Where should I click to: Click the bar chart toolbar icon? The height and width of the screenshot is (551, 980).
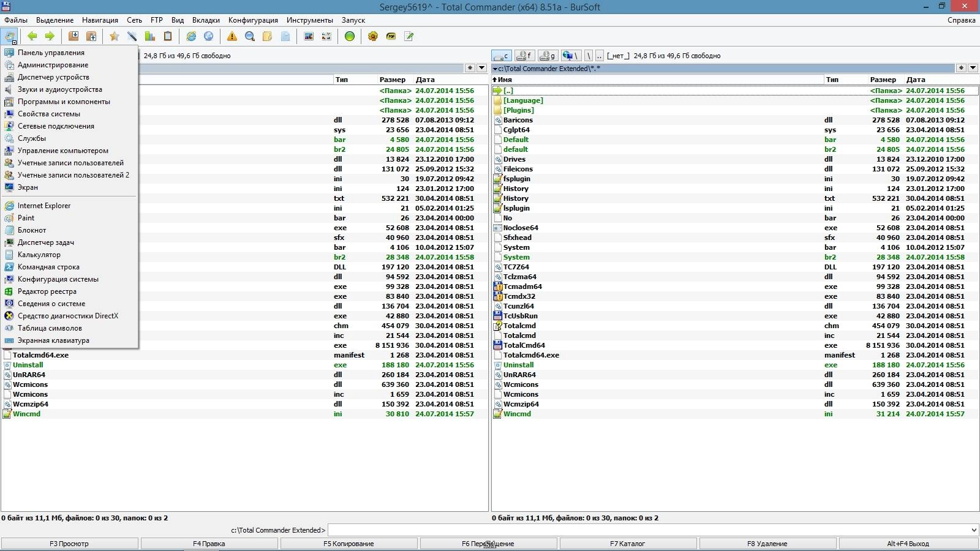pos(149,36)
